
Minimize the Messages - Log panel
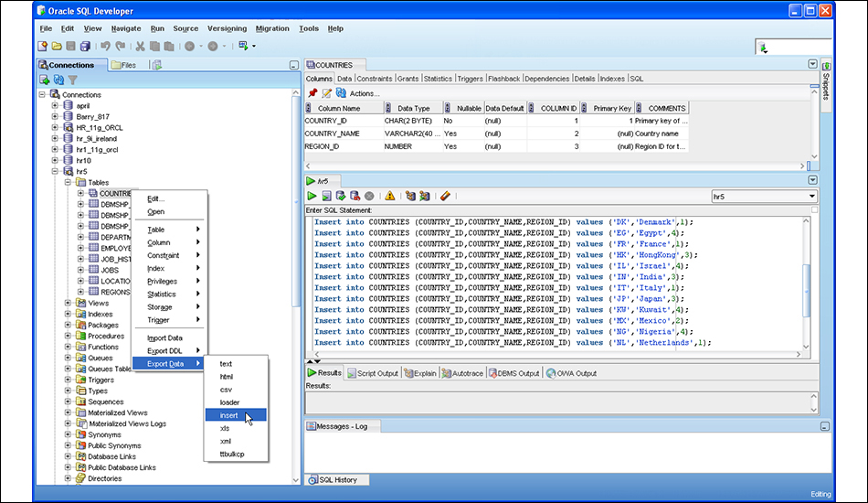825,426
